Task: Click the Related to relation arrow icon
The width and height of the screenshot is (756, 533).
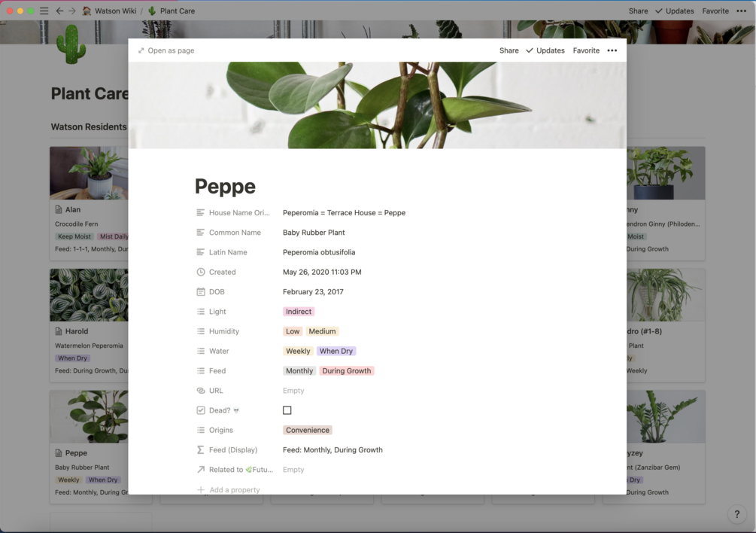Action: (201, 470)
